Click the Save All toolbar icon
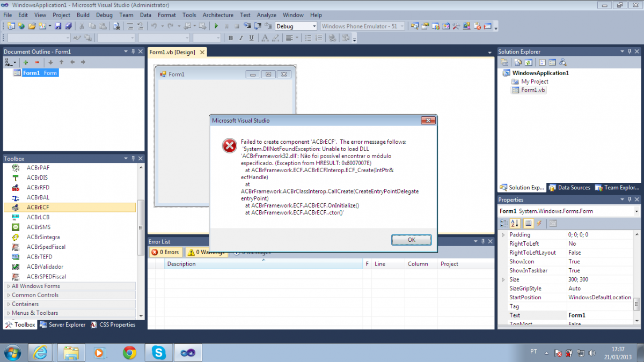 coord(69,26)
